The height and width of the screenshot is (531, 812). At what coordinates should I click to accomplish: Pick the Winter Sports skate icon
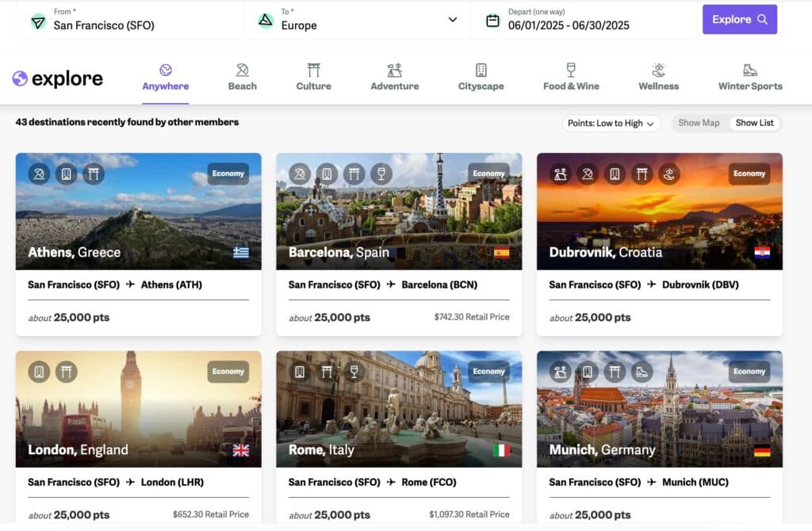click(x=749, y=71)
